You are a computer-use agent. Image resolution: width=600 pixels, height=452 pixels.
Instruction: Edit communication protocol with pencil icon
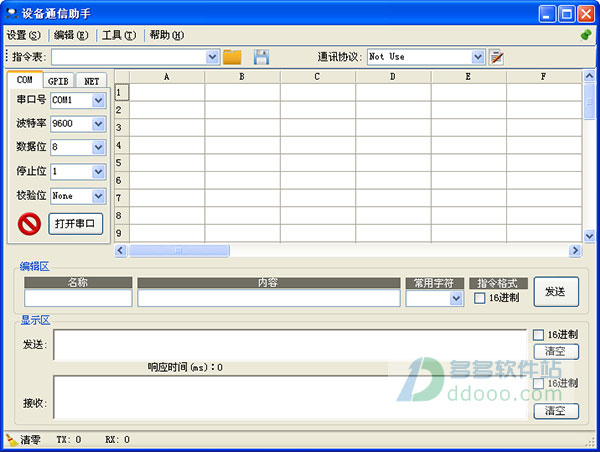496,57
